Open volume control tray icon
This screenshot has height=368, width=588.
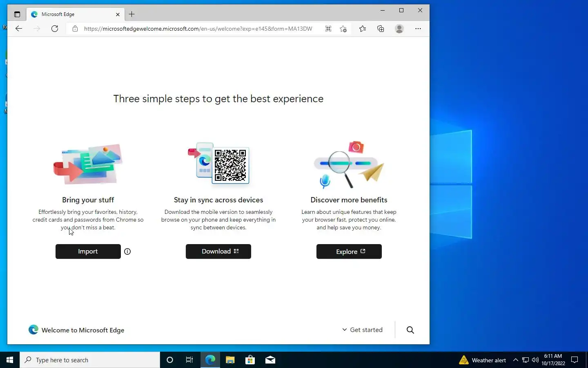click(535, 360)
